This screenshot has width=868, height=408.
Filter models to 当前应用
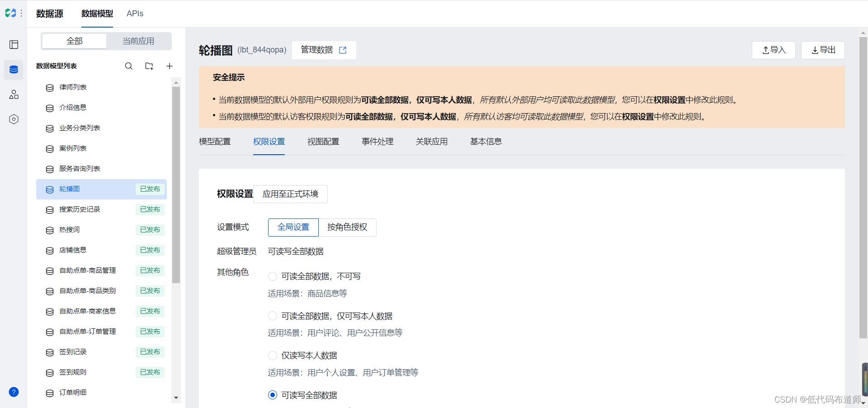pos(138,41)
